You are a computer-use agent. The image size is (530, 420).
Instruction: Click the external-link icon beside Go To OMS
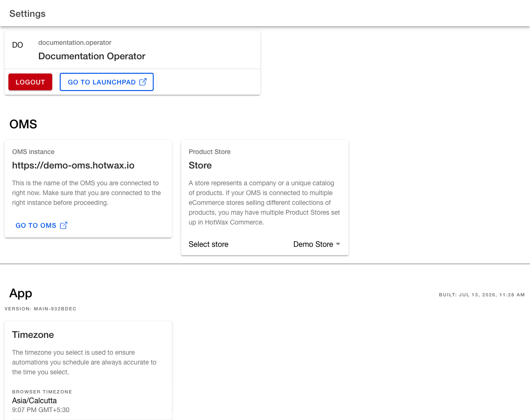point(63,225)
